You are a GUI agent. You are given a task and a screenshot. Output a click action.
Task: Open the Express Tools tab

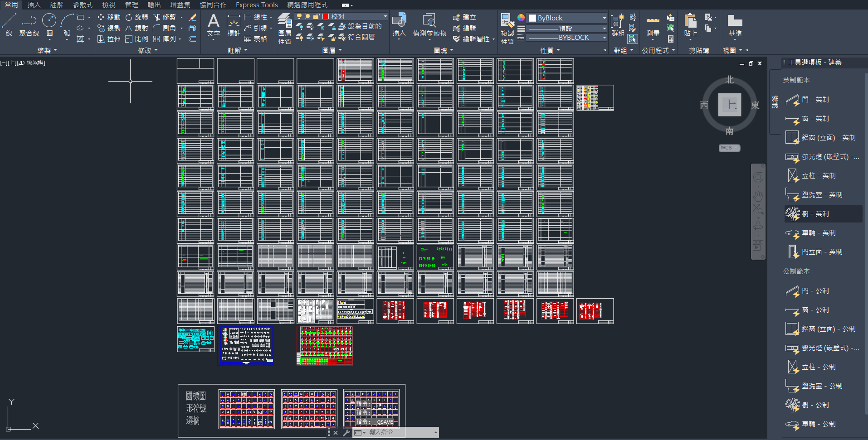(x=257, y=5)
